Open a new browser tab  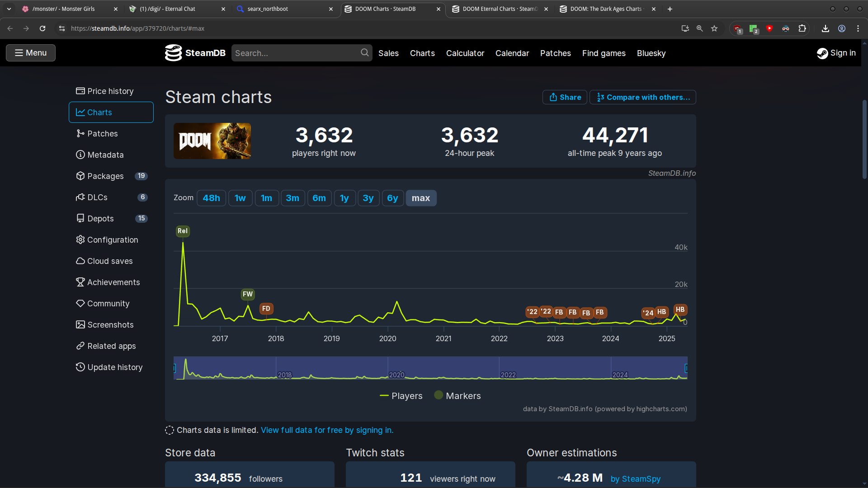670,9
